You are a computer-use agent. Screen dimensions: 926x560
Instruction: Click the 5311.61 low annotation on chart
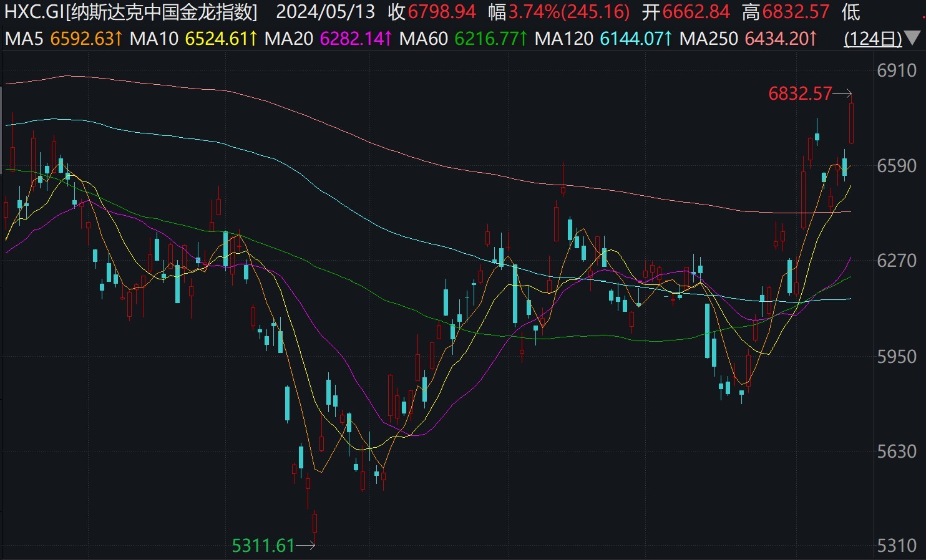[x=263, y=546]
